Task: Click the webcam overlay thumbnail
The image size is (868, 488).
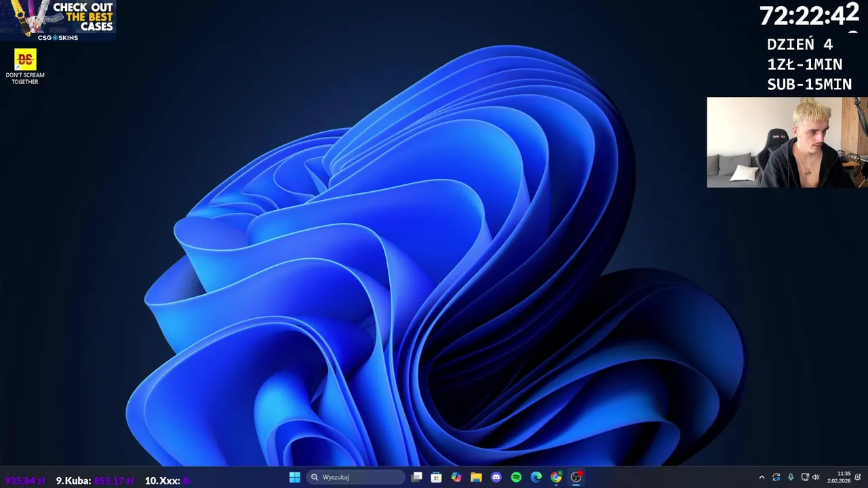Action: [787, 142]
